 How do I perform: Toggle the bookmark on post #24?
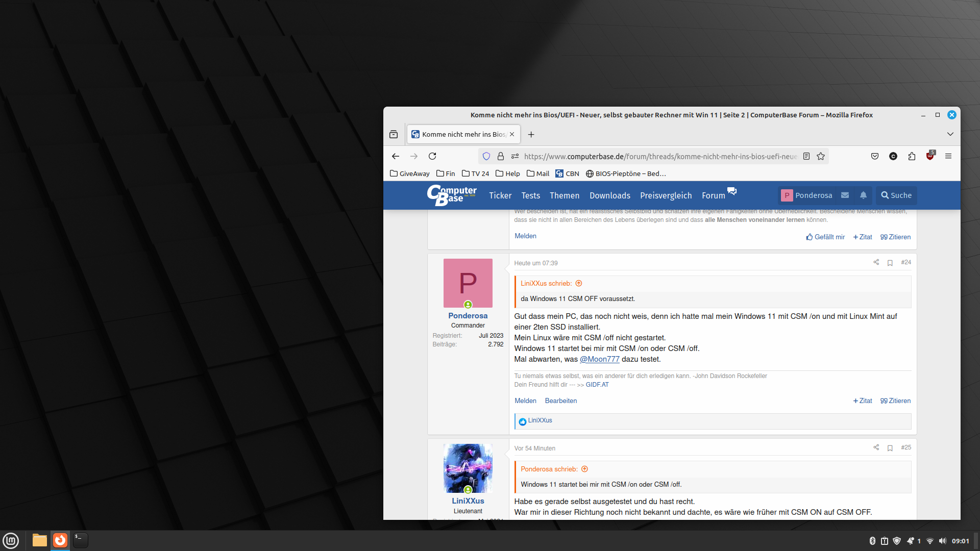[890, 263]
